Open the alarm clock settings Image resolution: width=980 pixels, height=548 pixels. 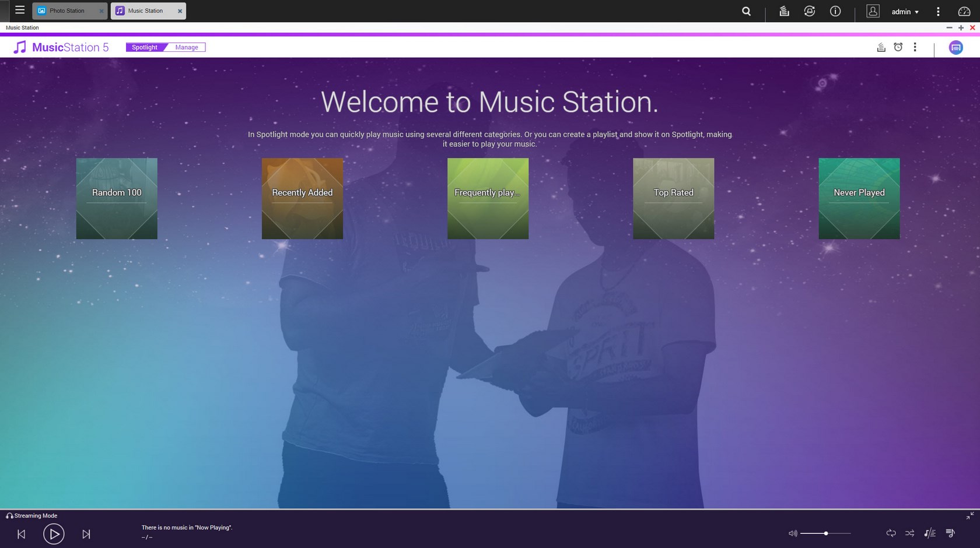tap(898, 47)
